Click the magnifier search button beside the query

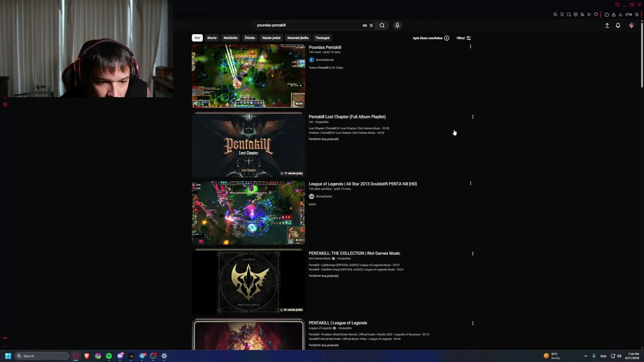point(382,25)
